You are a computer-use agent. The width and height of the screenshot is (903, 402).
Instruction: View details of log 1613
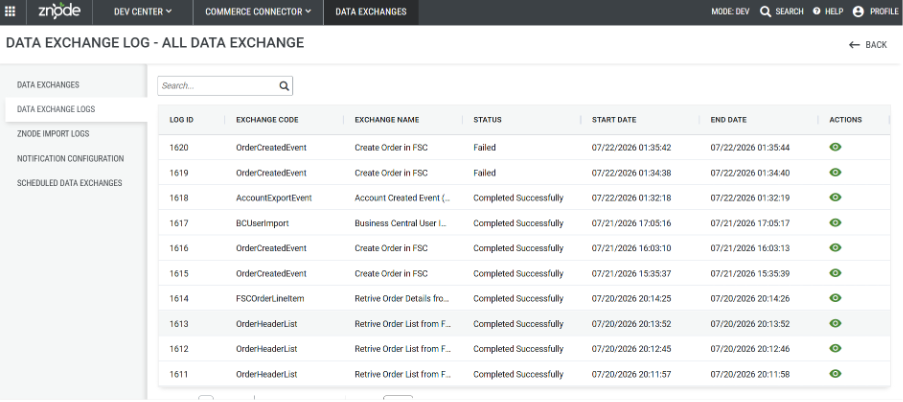[x=835, y=323]
